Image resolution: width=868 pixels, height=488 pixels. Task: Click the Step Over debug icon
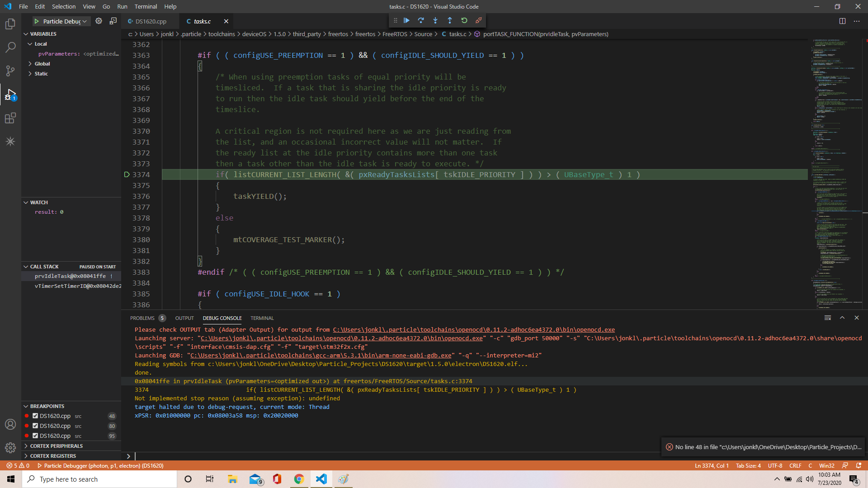[421, 20]
